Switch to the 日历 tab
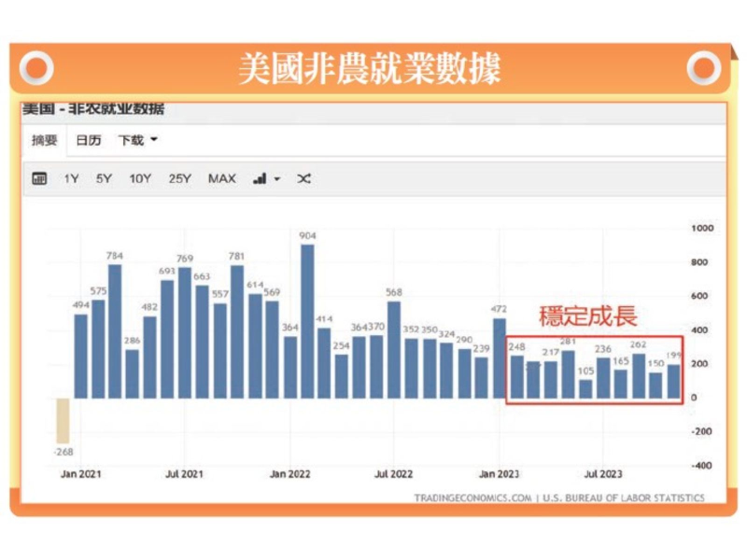 (x=89, y=140)
